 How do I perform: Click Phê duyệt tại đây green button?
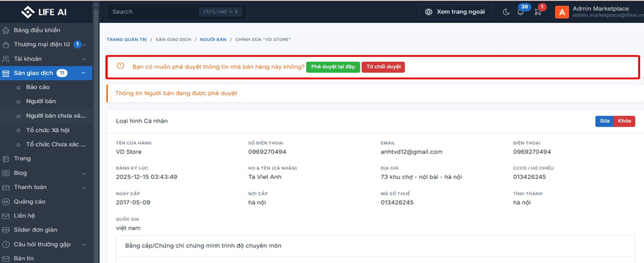coord(333,67)
